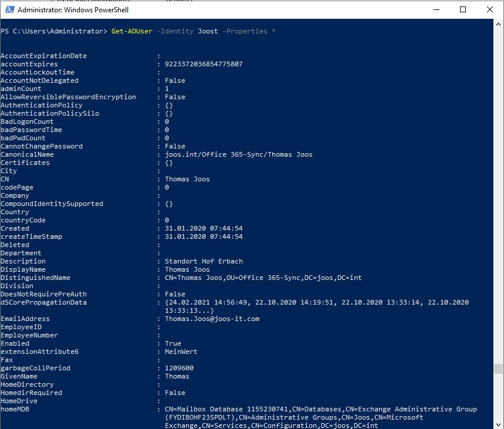Click the Enabled property value True
The width and height of the screenshot is (504, 429).
[173, 343]
